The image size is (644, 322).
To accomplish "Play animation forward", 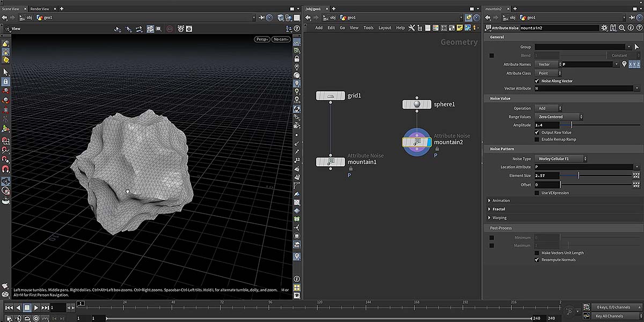I will 36,308.
